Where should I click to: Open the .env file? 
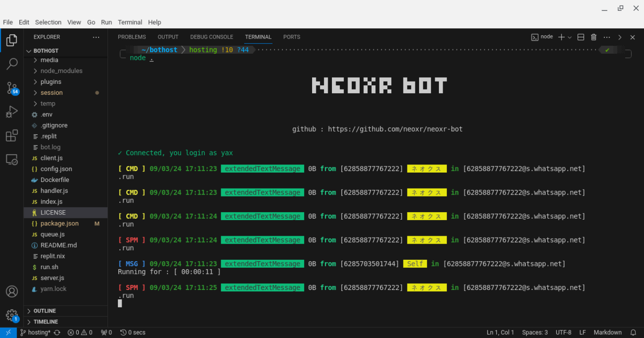pyautogui.click(x=66, y=115)
